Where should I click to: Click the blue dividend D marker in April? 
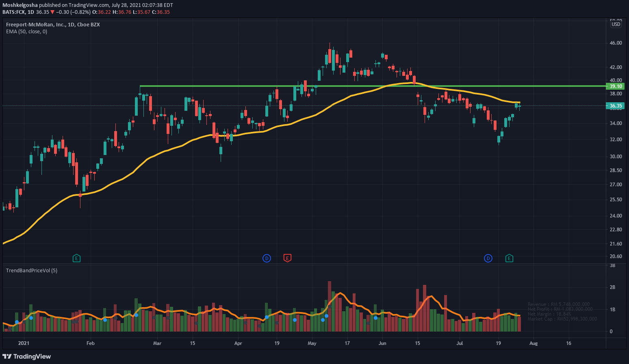click(x=267, y=258)
